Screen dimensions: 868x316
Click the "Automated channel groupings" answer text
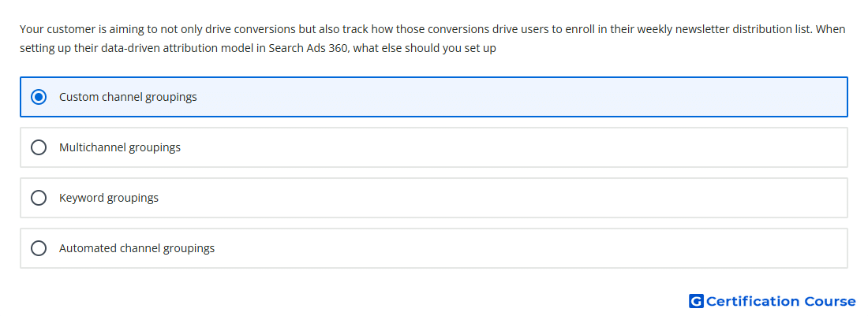coord(137,248)
